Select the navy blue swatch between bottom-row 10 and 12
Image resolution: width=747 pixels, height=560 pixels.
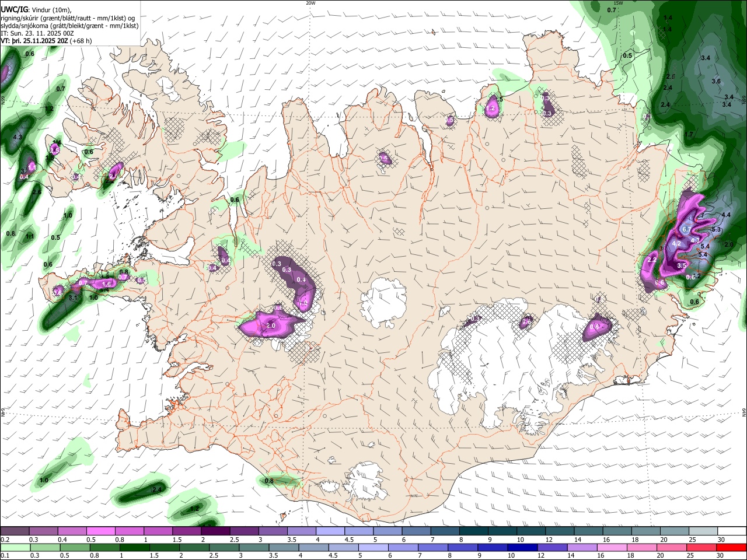pyautogui.click(x=521, y=547)
